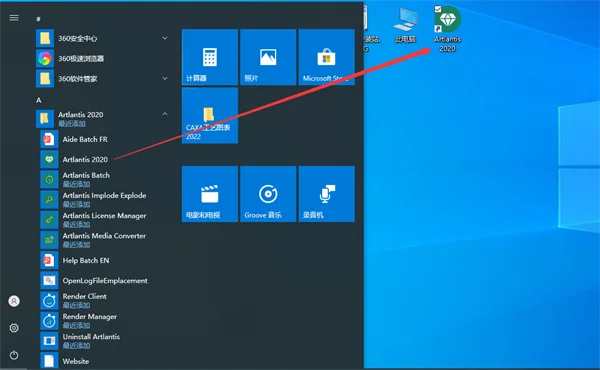The height and width of the screenshot is (370, 600).
Task: Click the Artlantis License Manager label
Action: pos(104,216)
